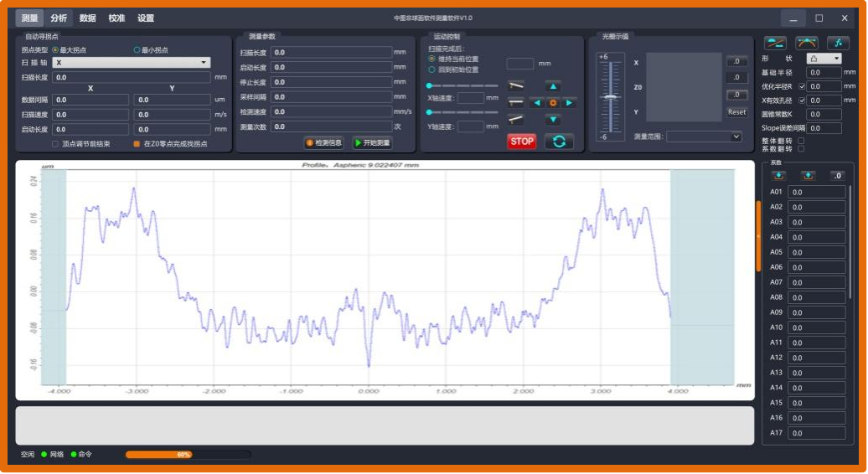Click the curve-fit arc icon beside fx
868x474 pixels.
coord(807,43)
